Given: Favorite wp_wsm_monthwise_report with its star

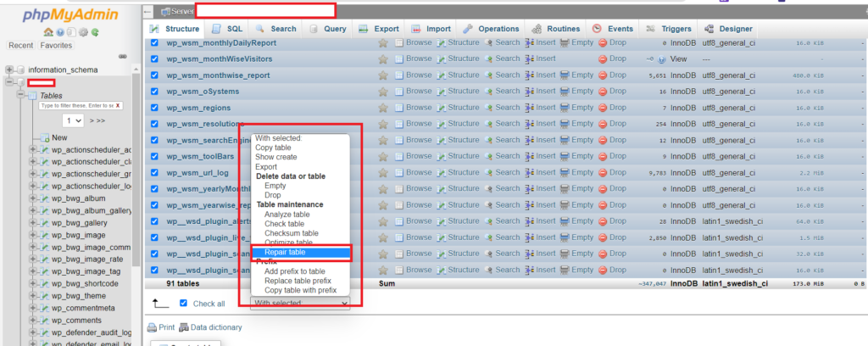Looking at the screenshot, I should (382, 75).
